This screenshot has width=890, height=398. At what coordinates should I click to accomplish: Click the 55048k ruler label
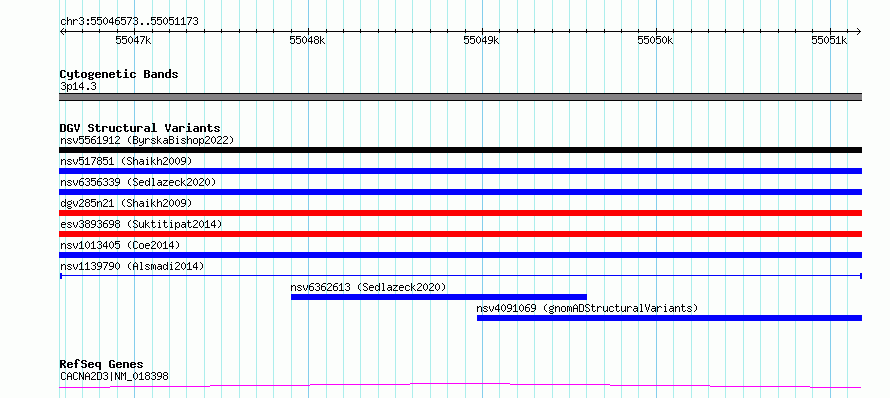coord(307,40)
